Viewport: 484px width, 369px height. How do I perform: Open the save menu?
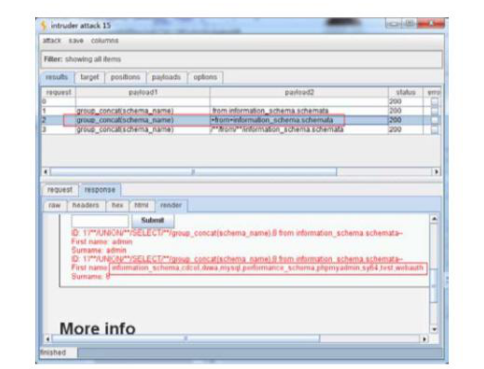point(76,41)
